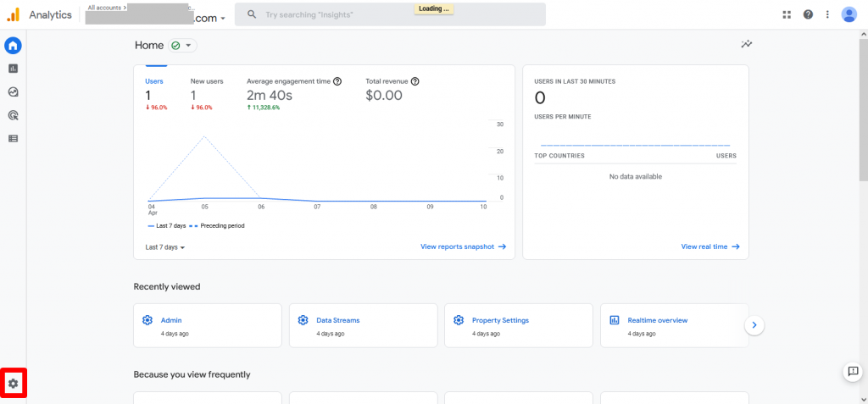Click help icon next to Average engagement time
The image size is (868, 404).
[337, 81]
